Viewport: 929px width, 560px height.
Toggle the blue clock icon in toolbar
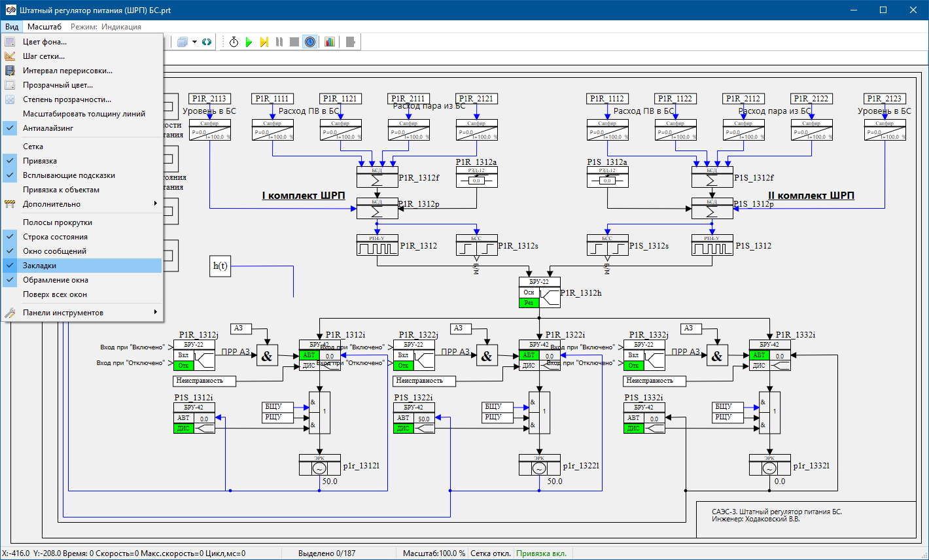click(310, 42)
